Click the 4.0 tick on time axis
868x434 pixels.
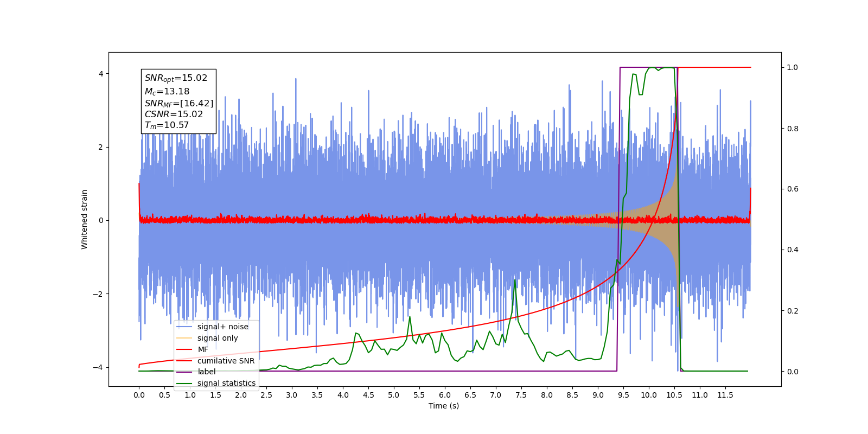343,395
